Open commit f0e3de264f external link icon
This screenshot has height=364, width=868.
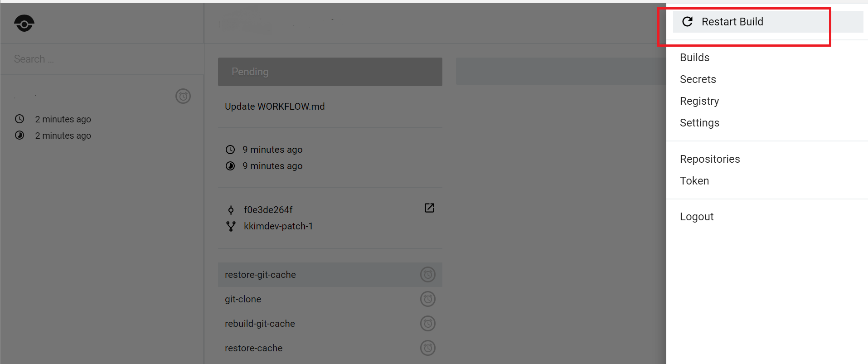pyautogui.click(x=429, y=208)
